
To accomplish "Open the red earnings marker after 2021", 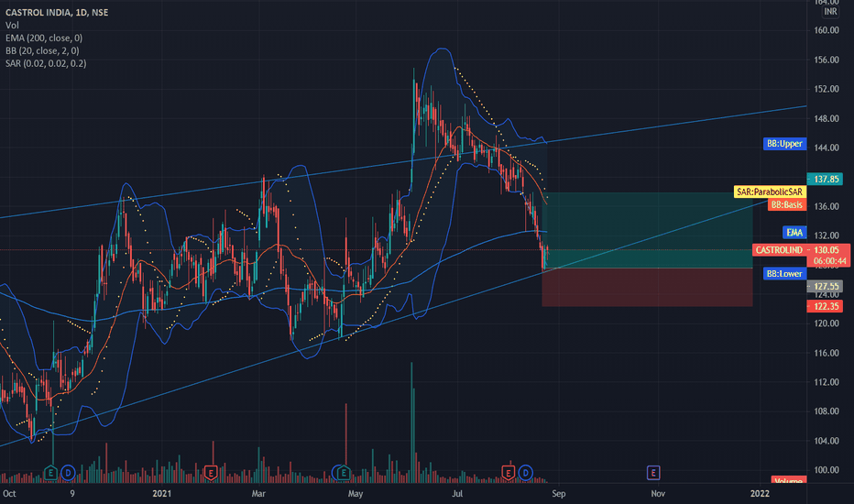I will click(x=211, y=473).
